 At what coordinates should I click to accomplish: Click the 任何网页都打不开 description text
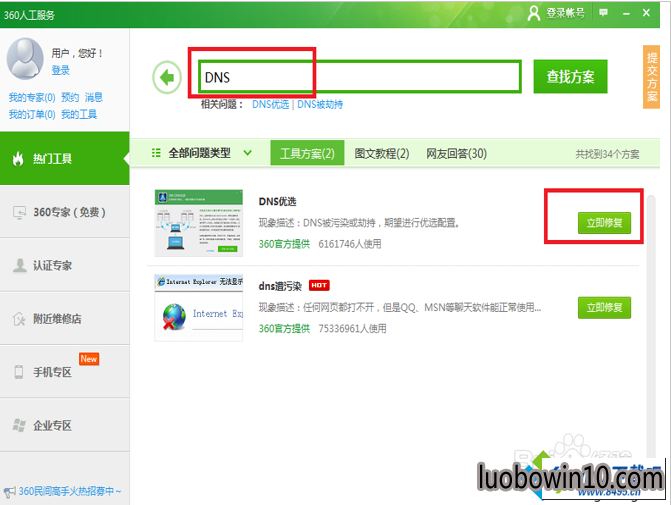(400, 307)
